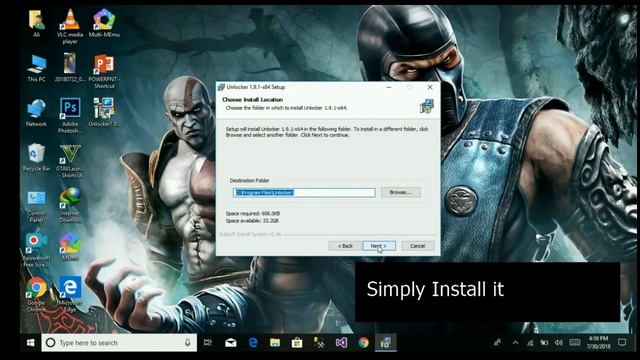Open the tools app pinned after Store

tap(319, 342)
